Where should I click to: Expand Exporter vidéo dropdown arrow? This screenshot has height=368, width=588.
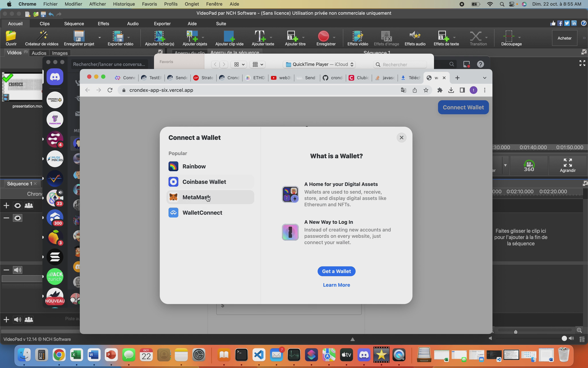tap(128, 37)
